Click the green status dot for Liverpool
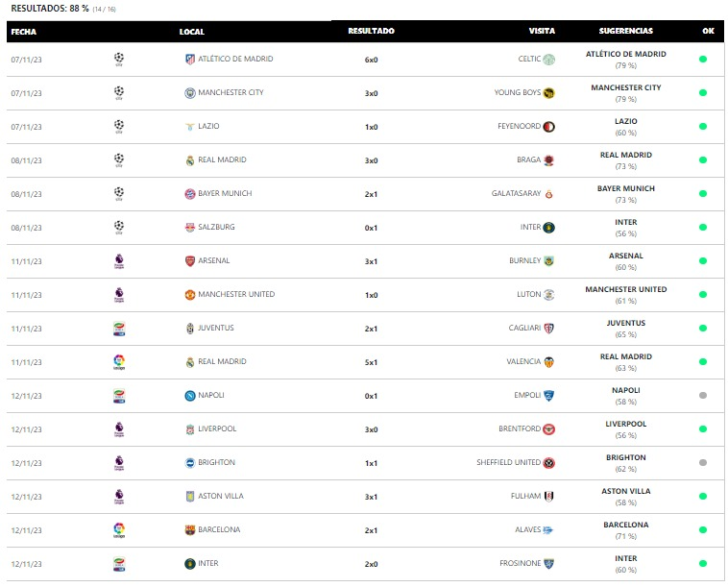 point(702,429)
